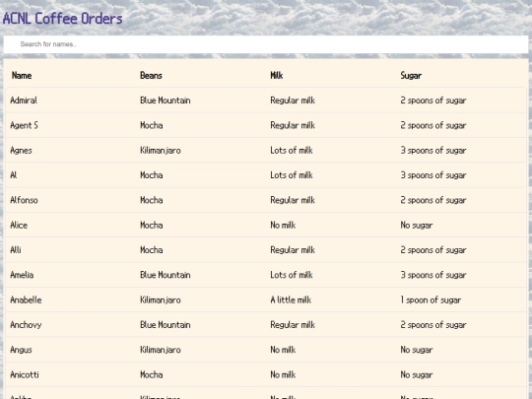Click No sugar in Alice's row
This screenshot has height=399, width=532.
click(417, 225)
